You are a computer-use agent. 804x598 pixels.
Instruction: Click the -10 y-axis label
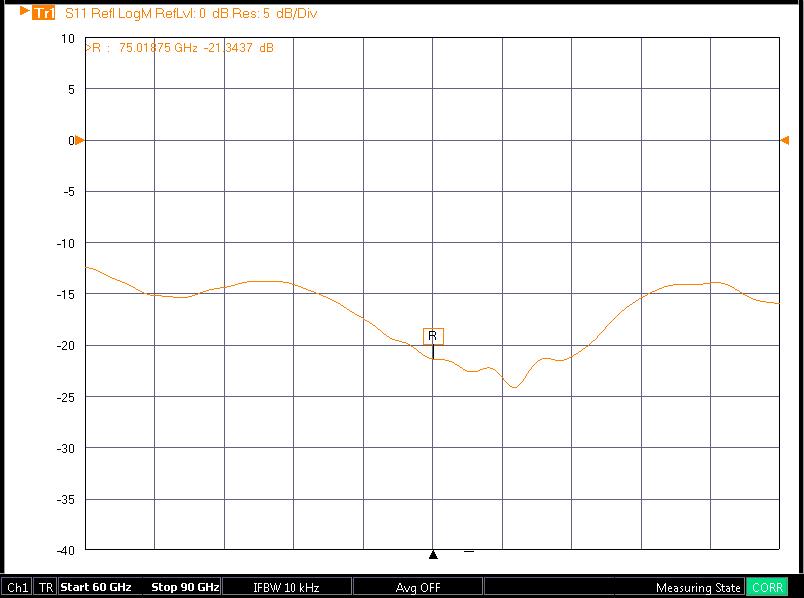click(x=66, y=243)
